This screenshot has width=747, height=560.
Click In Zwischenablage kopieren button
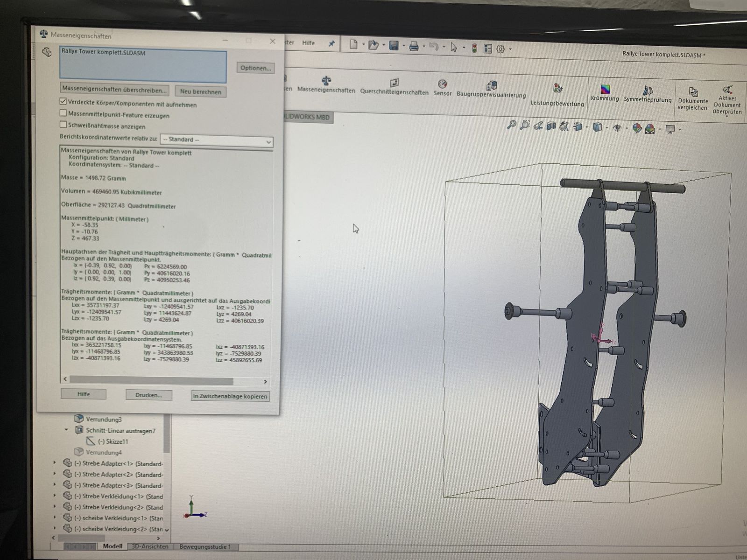tap(230, 396)
